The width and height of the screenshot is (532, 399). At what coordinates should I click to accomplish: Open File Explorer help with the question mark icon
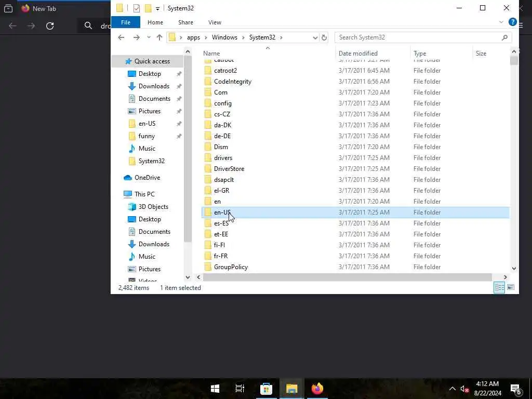point(512,22)
